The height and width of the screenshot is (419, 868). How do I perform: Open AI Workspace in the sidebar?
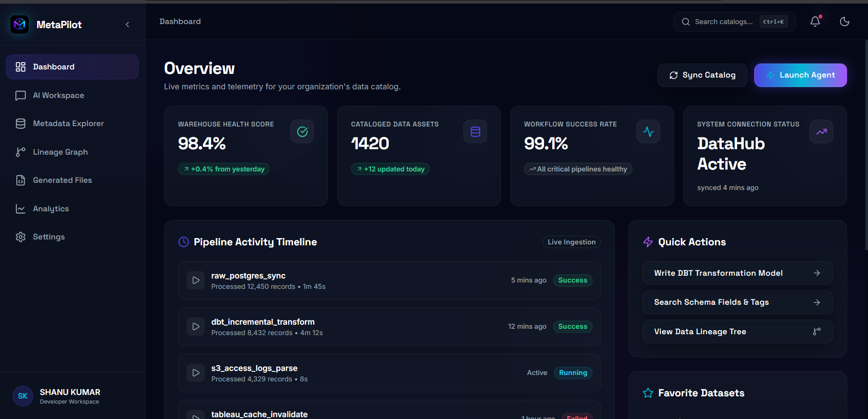[x=72, y=95]
